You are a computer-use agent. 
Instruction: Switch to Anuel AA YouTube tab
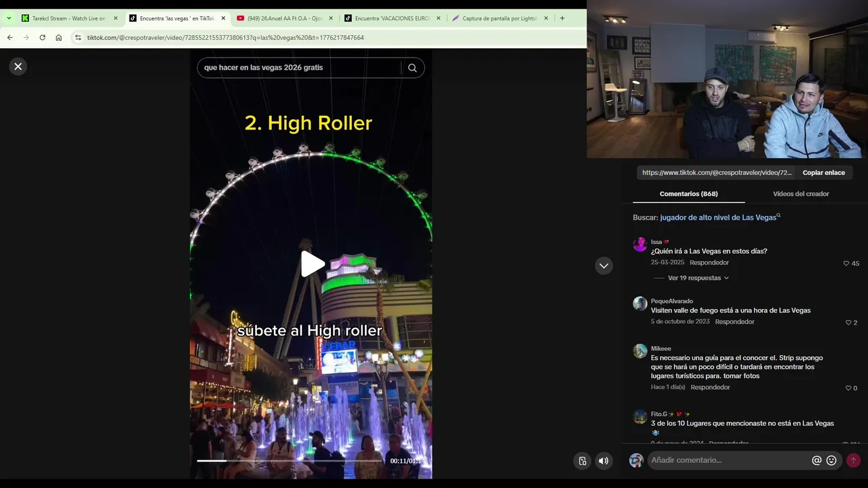point(285,18)
